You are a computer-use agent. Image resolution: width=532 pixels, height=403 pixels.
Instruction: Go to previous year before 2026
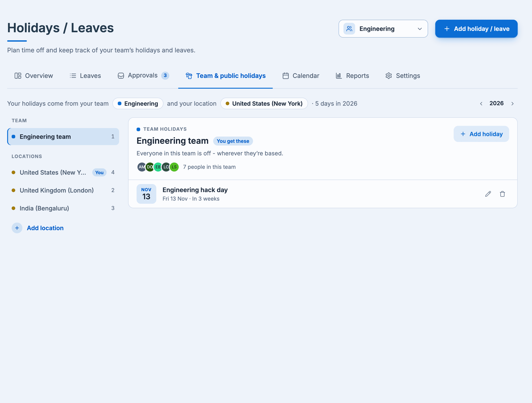point(481,103)
